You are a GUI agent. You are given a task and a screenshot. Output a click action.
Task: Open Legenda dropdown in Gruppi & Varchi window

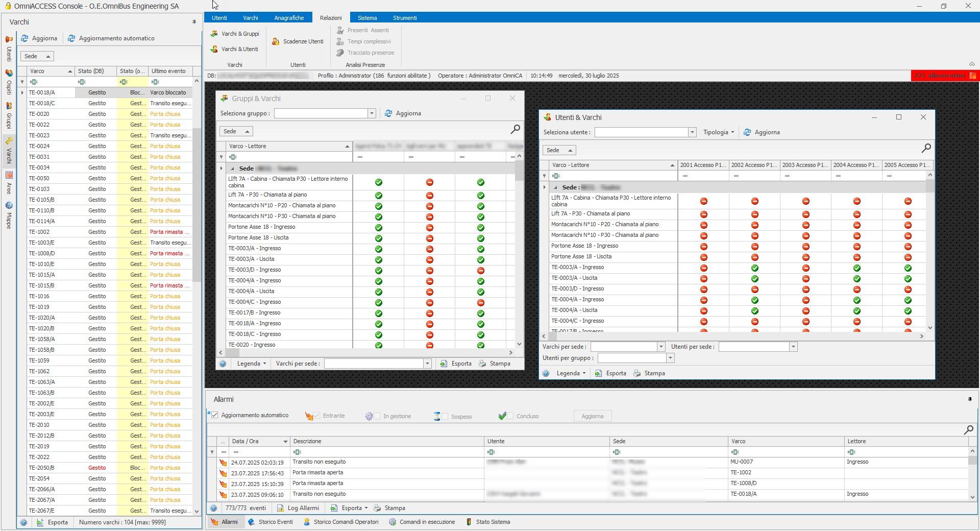(252, 364)
